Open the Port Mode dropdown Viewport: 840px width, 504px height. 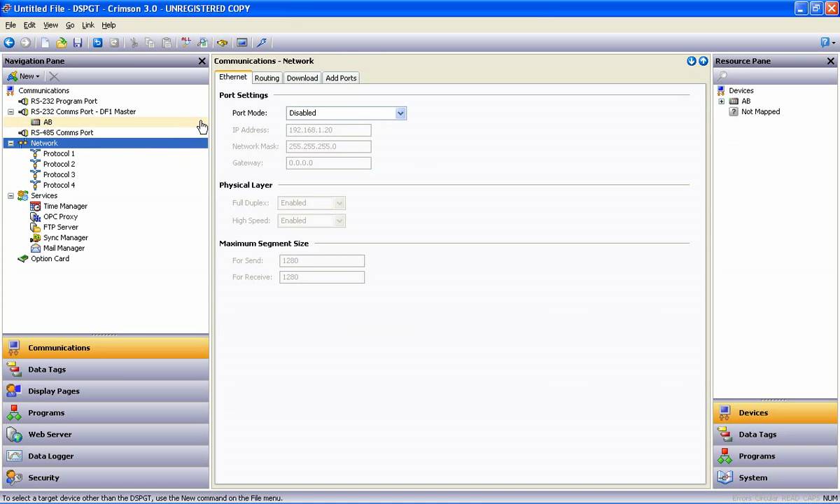tap(400, 113)
